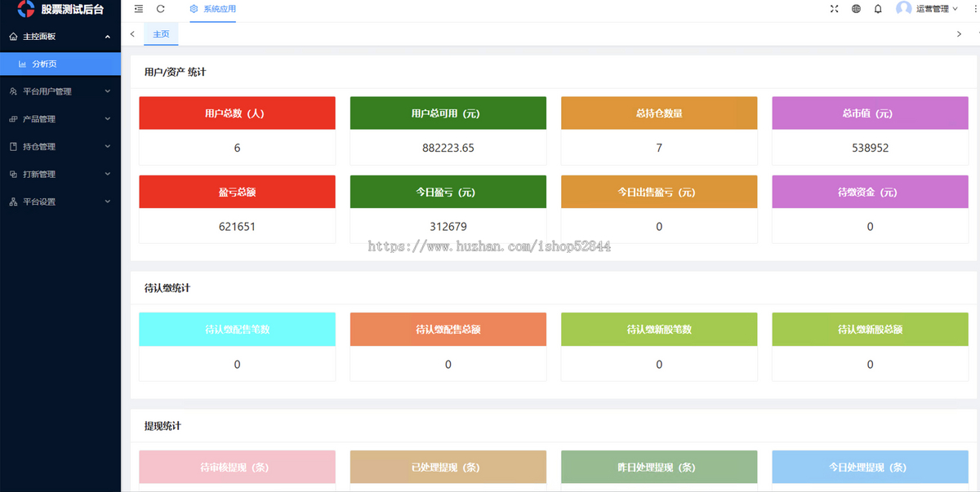Image resolution: width=980 pixels, height=492 pixels.
Task: Click the icon beside 平台设置
Action: coord(13,202)
